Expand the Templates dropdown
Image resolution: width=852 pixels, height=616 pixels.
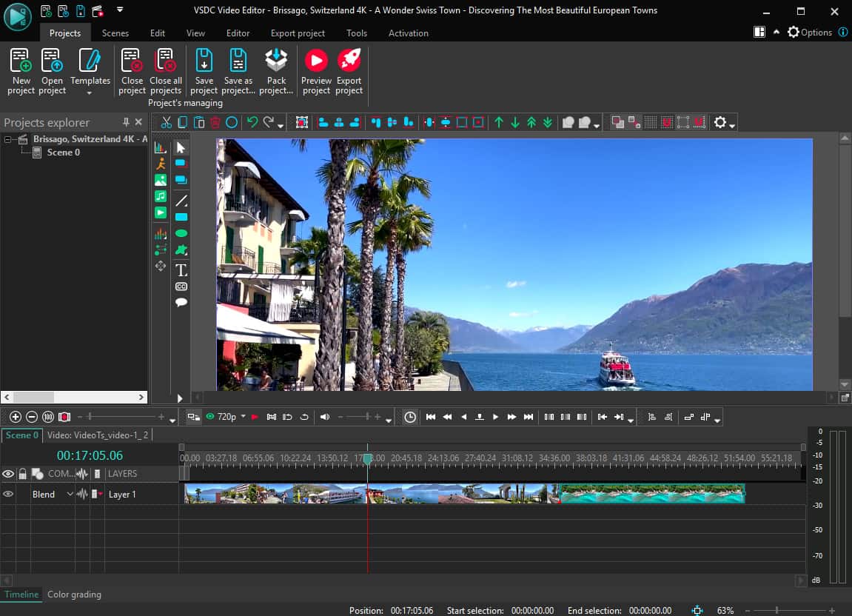click(90, 93)
